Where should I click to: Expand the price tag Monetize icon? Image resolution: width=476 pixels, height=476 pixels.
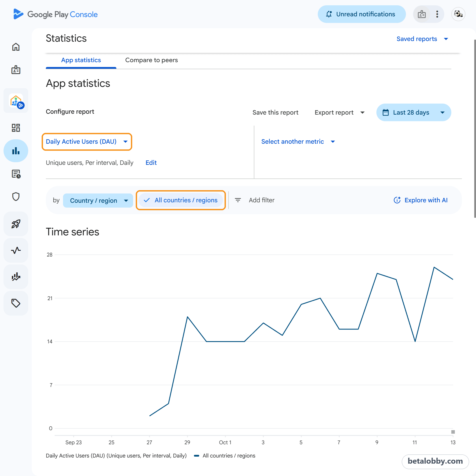click(x=16, y=303)
